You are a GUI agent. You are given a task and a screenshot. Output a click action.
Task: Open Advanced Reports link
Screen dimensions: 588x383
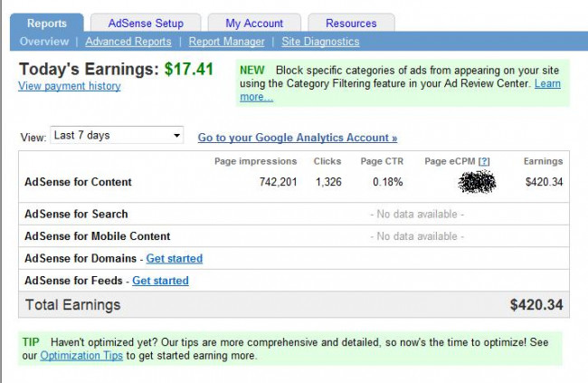[x=128, y=42]
